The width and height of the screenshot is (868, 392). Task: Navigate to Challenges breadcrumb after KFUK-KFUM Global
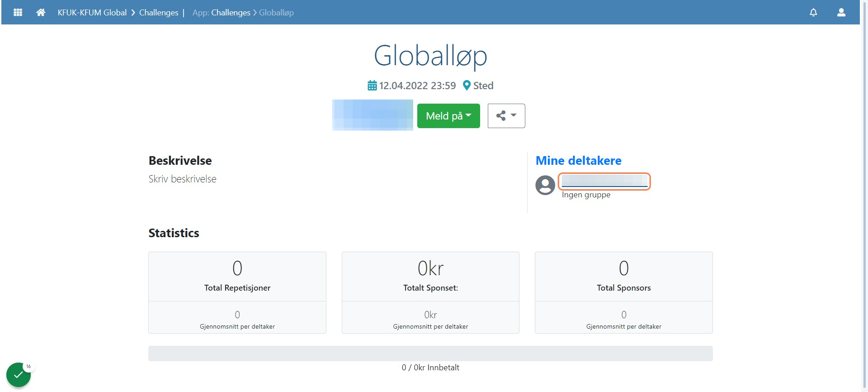pyautogui.click(x=159, y=13)
